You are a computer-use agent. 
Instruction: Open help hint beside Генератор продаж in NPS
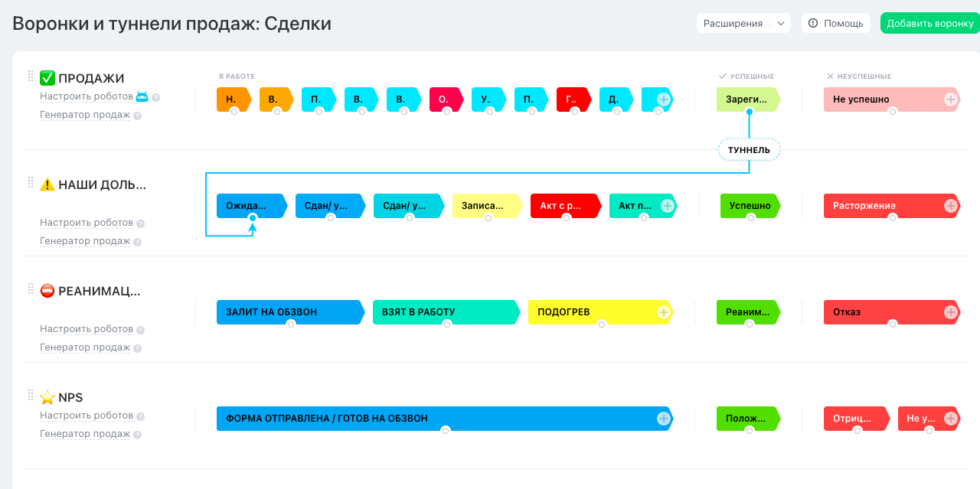pyautogui.click(x=138, y=435)
